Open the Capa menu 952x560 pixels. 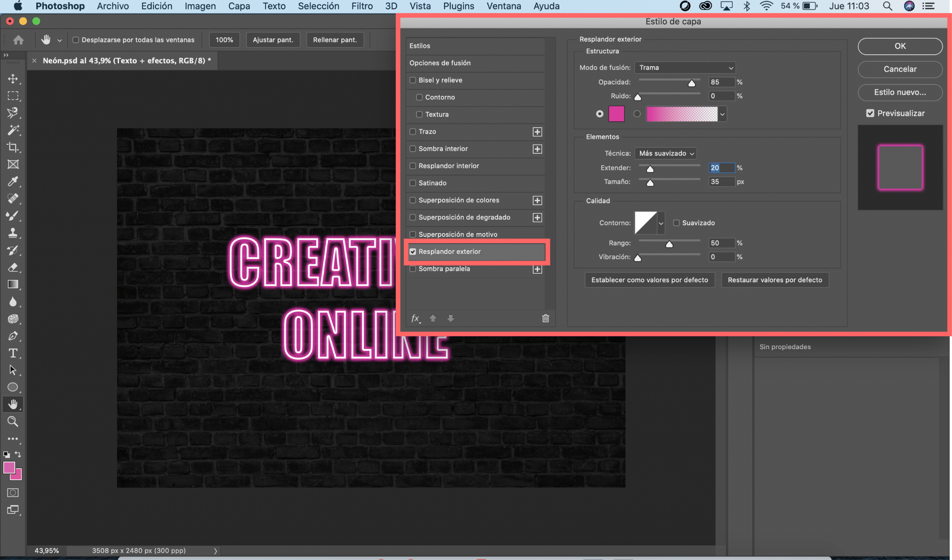pos(239,6)
